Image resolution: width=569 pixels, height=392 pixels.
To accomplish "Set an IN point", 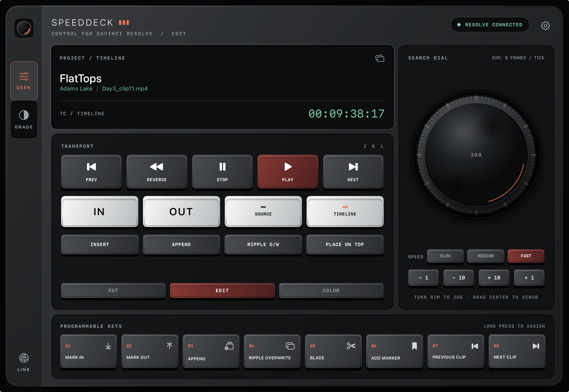I will [99, 212].
